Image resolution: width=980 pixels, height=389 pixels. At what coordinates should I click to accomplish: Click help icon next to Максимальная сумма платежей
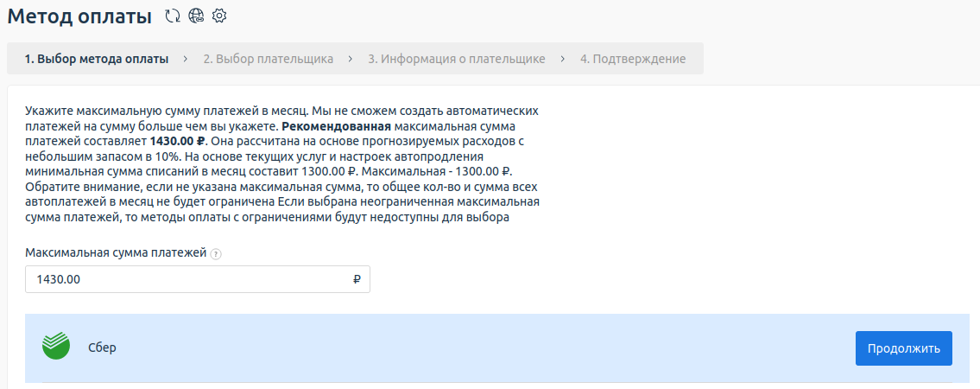point(216,254)
